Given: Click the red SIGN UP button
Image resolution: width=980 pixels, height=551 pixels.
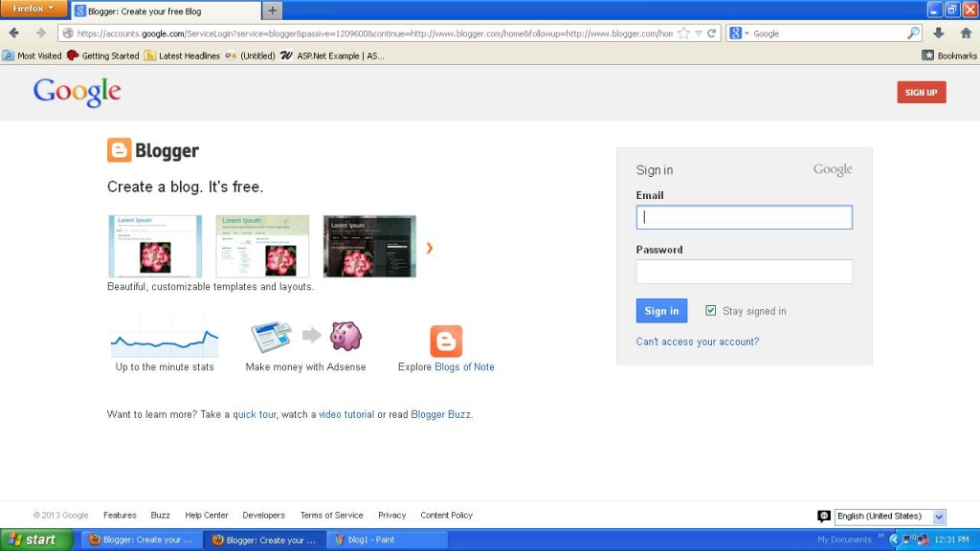Looking at the screenshot, I should 920,92.
